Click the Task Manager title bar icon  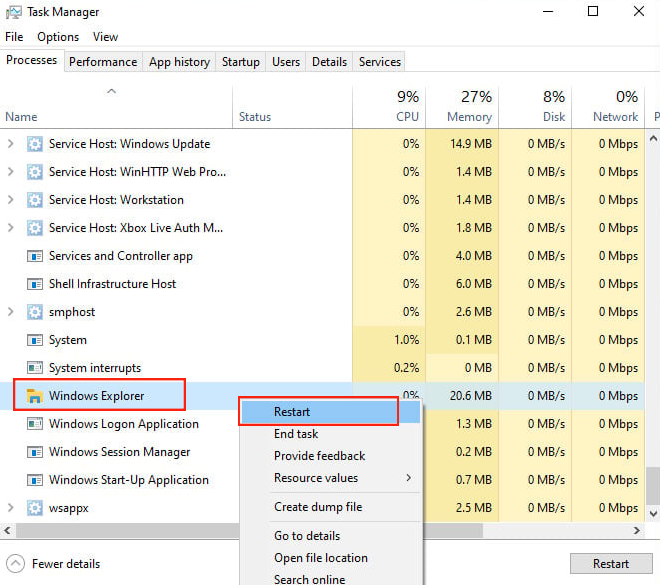tap(14, 12)
